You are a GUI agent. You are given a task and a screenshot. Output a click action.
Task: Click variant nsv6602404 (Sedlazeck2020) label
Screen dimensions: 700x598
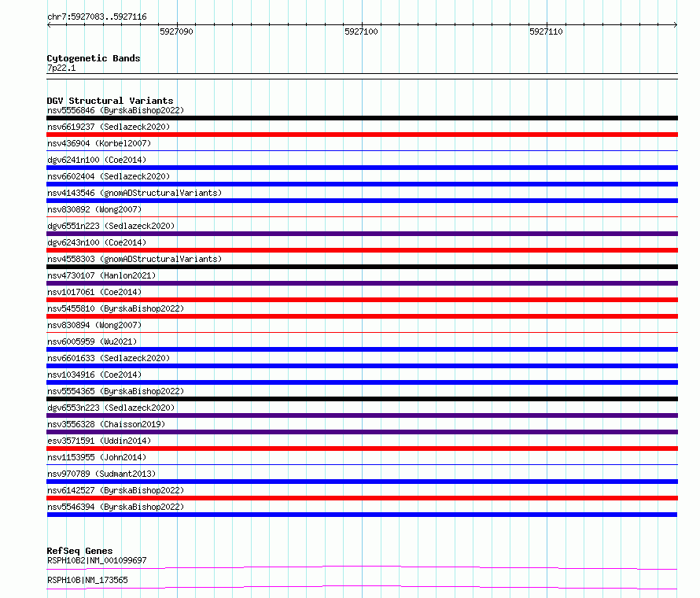(x=109, y=176)
